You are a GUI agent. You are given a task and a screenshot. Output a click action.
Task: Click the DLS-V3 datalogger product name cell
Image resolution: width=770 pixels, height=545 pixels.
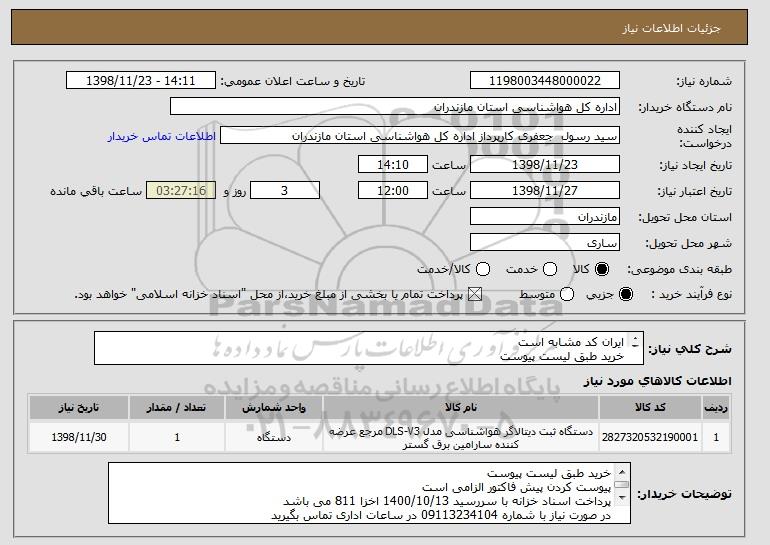pos(461,437)
